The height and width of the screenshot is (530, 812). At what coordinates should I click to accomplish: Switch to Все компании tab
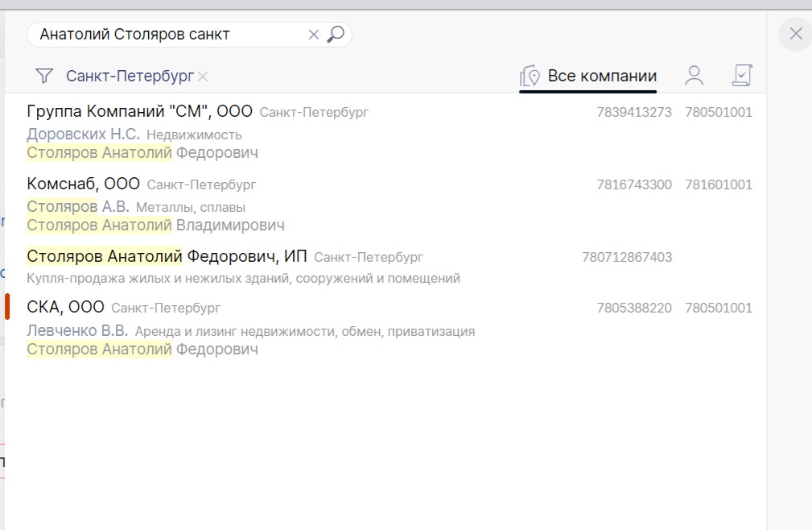pos(588,77)
